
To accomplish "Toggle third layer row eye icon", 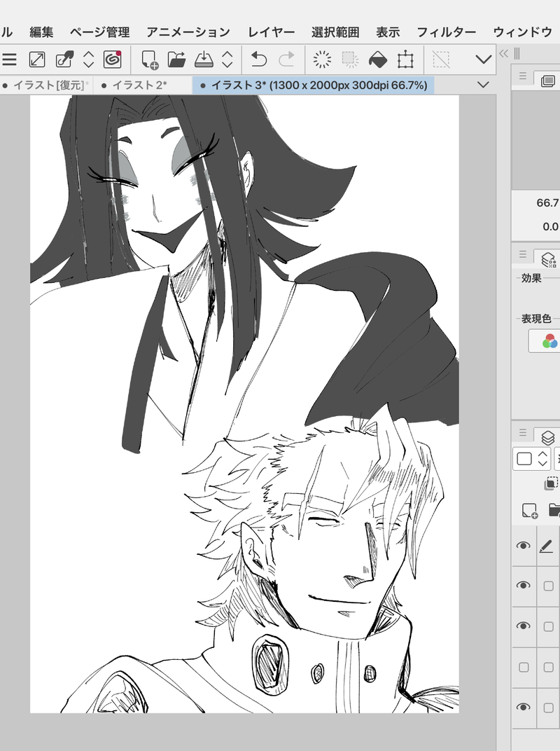I will pos(523,626).
